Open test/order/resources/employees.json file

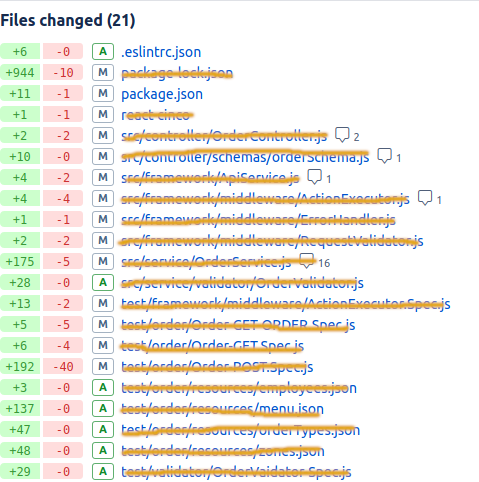(239, 388)
